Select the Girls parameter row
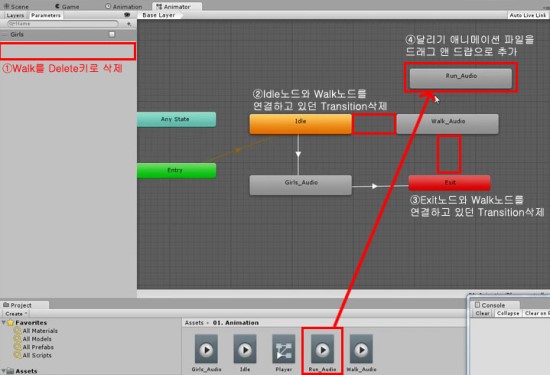The image size is (550, 375). point(68,34)
